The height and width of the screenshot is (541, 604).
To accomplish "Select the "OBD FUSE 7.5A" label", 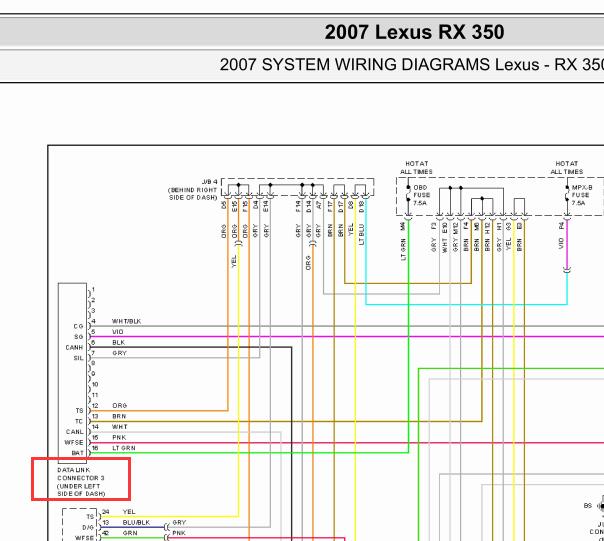I will tap(421, 195).
